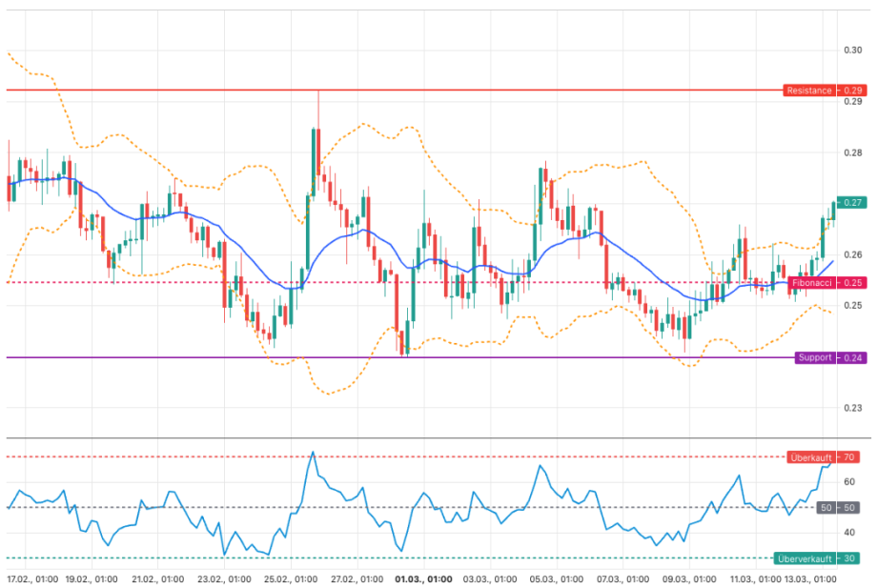Click the Überkauft label in the RSI panel
877x588 pixels.
pos(812,457)
